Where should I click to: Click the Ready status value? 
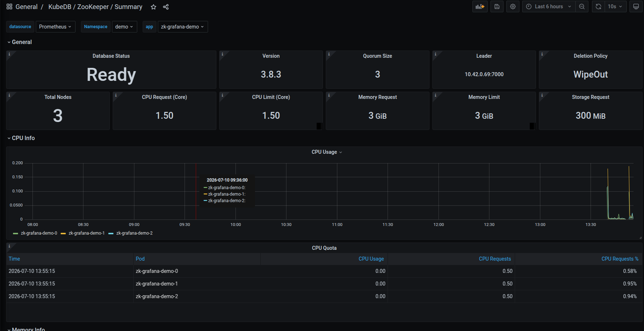pos(111,75)
